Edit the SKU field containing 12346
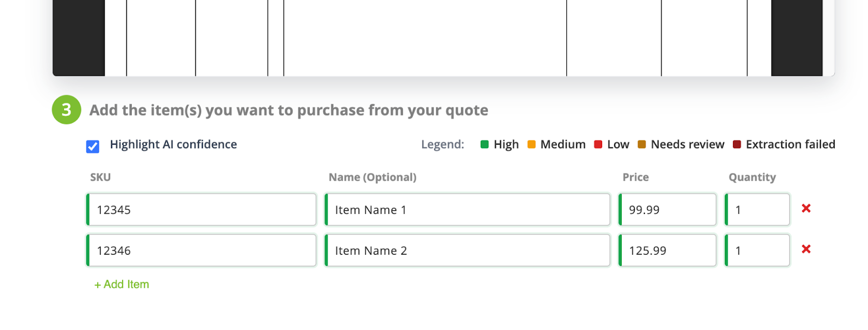 201,250
